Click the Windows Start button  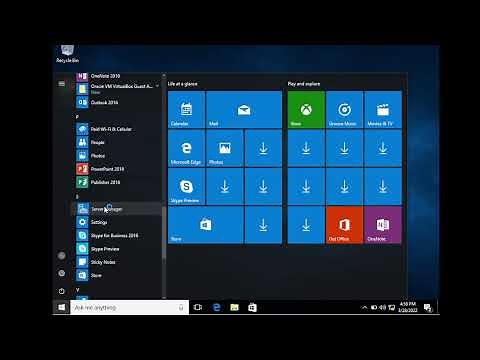coord(62,307)
